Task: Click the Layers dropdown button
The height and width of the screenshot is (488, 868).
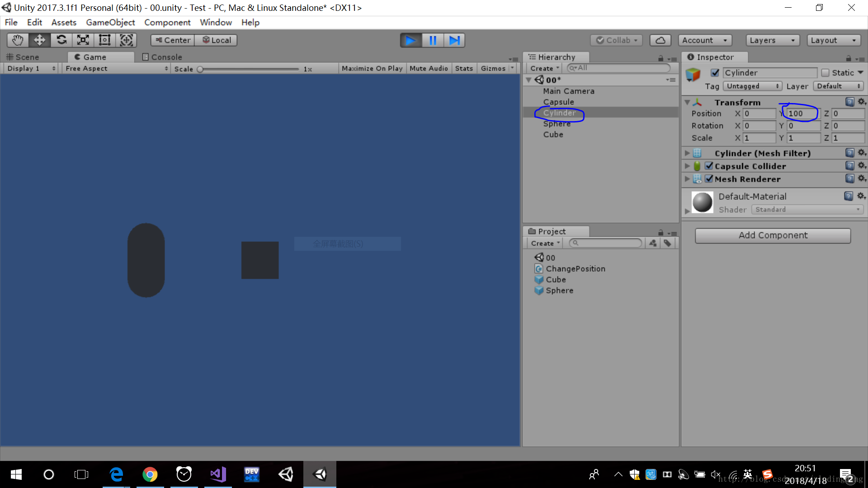Action: pyautogui.click(x=771, y=40)
